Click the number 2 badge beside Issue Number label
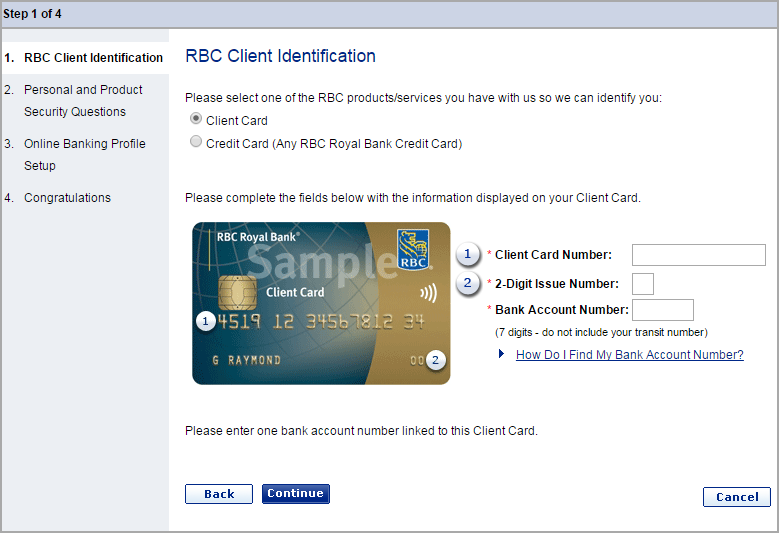The height and width of the screenshot is (533, 779). pos(468,284)
